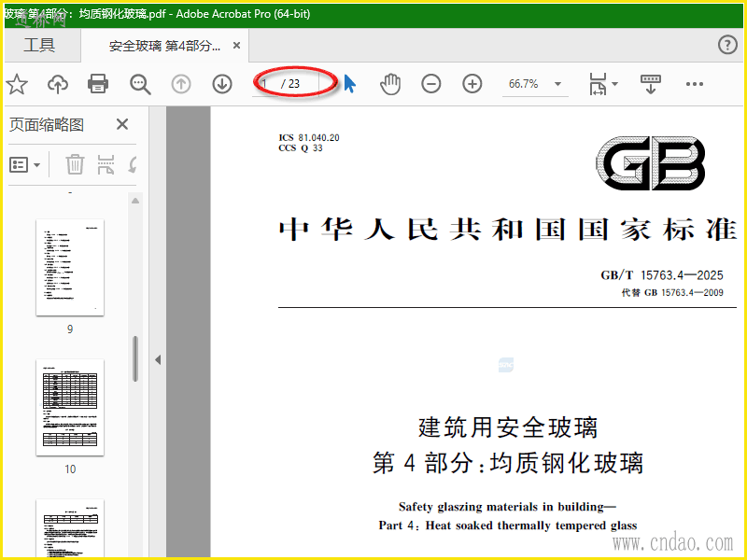747x560 pixels.
Task: Click the small SAC badge in page center
Action: click(506, 365)
